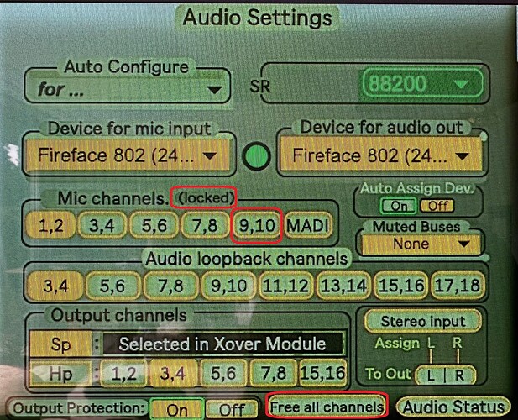Open the Auto Configure for... dropdown
The image size is (518, 420).
[127, 88]
